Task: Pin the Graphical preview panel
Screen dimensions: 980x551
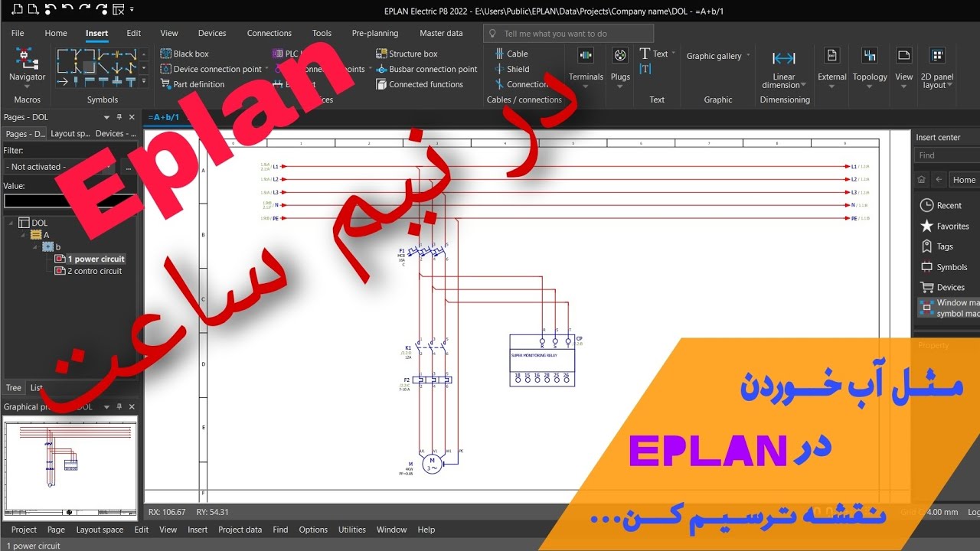Action: (x=119, y=407)
